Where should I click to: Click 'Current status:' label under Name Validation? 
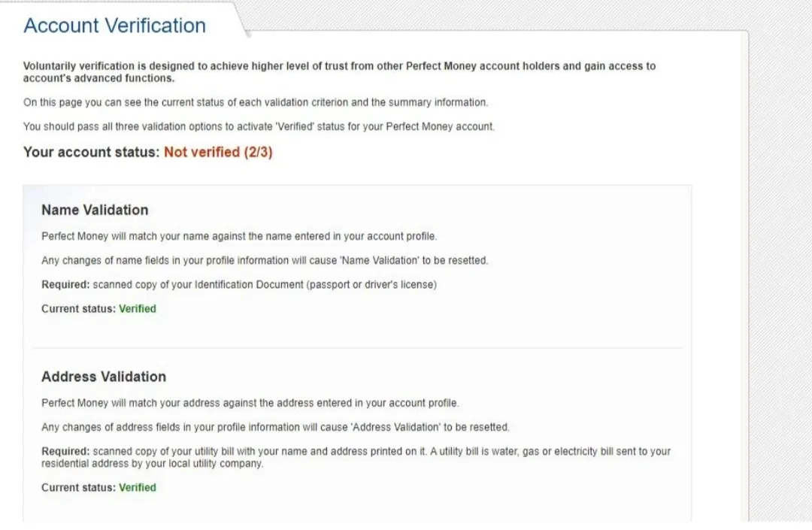(78, 308)
